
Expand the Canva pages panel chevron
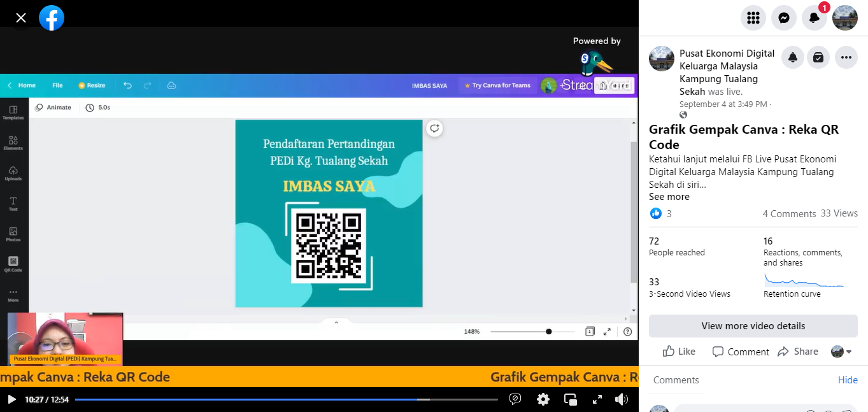336,322
